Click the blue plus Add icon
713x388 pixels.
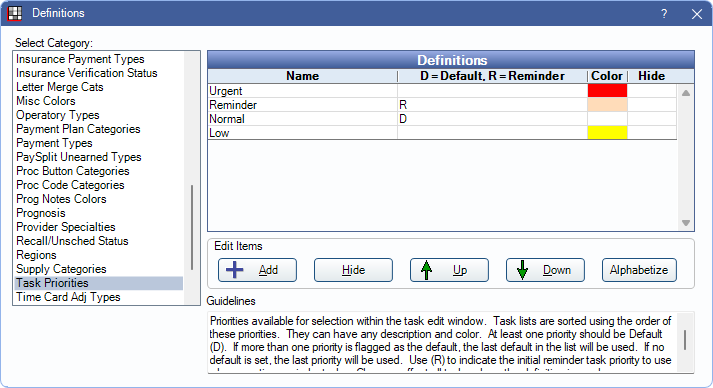tap(235, 270)
